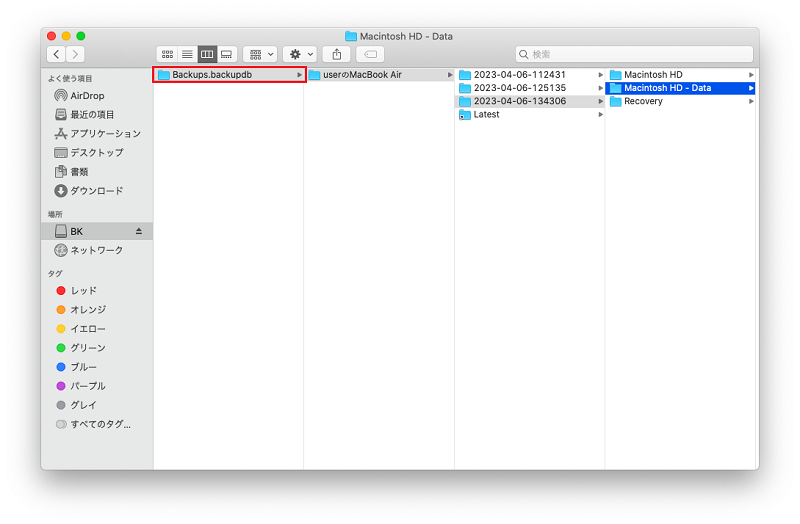
Task: Expand arrow of Backups.backupdb
Action: click(x=299, y=75)
